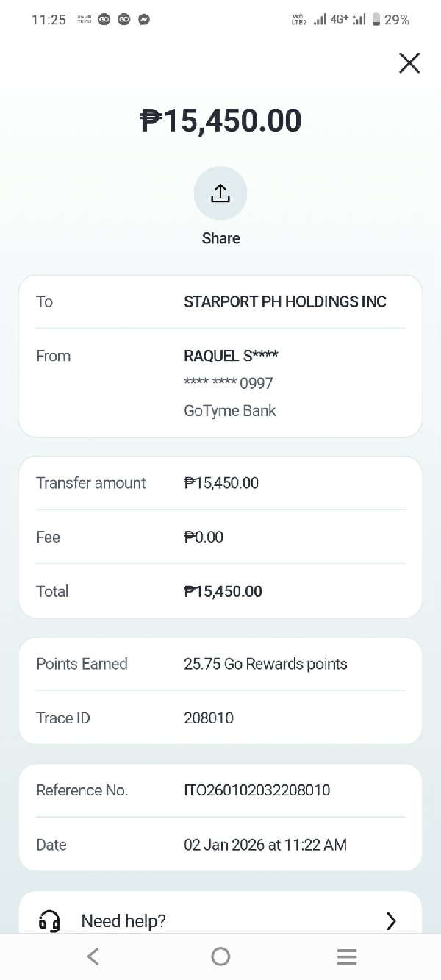Tap the Total ₱15,450.00 value
This screenshot has height=980, width=441.
223,592
